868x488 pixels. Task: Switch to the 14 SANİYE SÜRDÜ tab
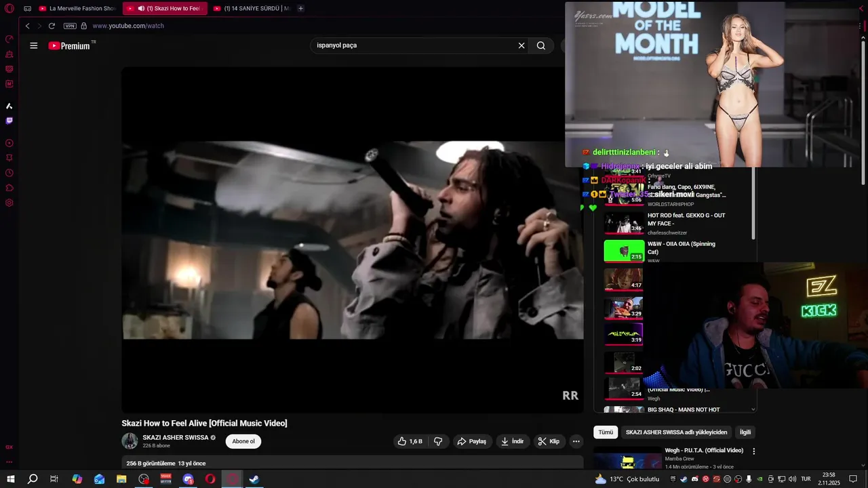click(252, 8)
